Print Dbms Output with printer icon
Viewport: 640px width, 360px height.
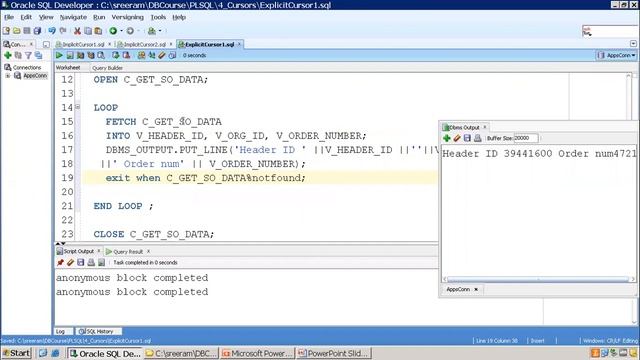[x=478, y=138]
